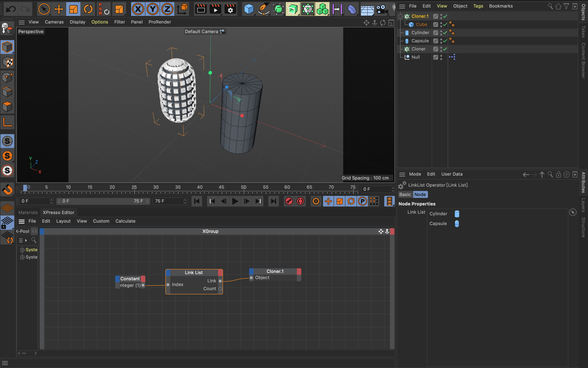Click the current frame 0 F stepper
This screenshot has height=368, width=588.
pos(51,201)
